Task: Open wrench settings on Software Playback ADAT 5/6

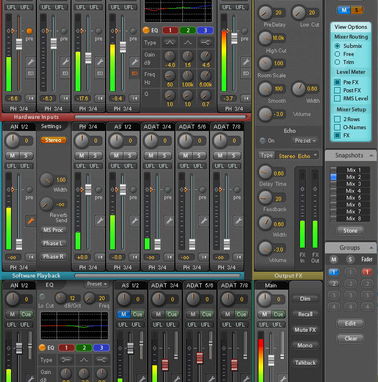Action: click(x=204, y=220)
